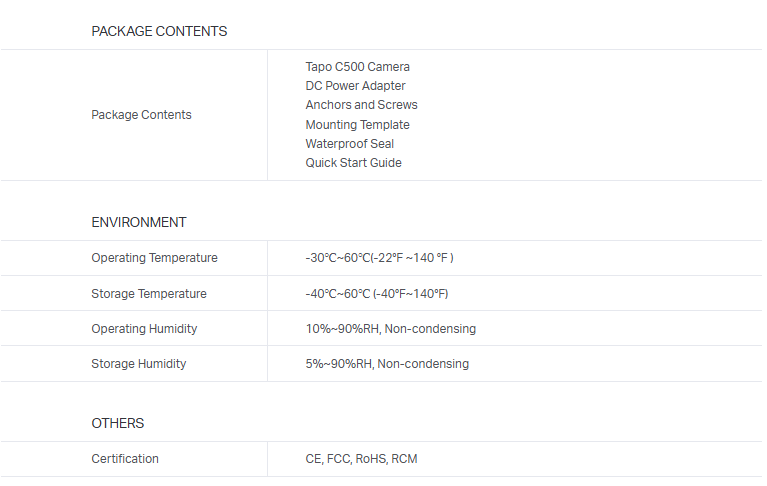The width and height of the screenshot is (767, 486).
Task: Select the Quick Start Guide entry
Action: pyautogui.click(x=353, y=163)
